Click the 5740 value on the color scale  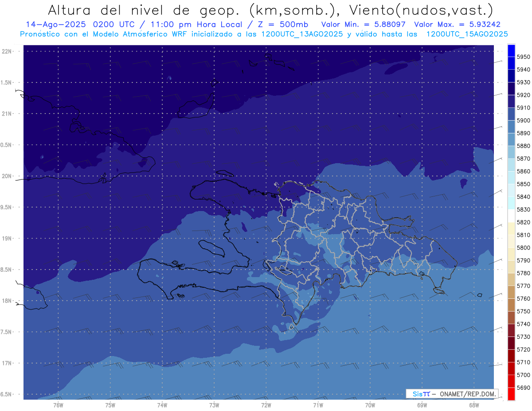pyautogui.click(x=523, y=324)
